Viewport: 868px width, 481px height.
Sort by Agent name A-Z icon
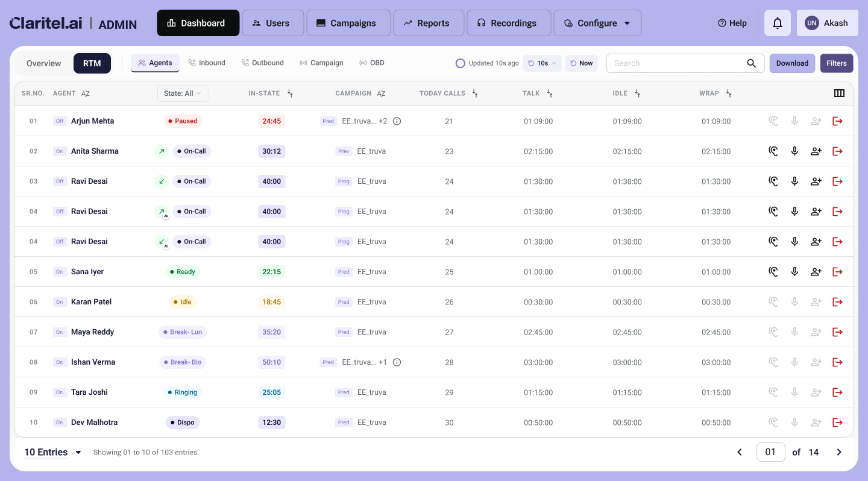(x=86, y=93)
